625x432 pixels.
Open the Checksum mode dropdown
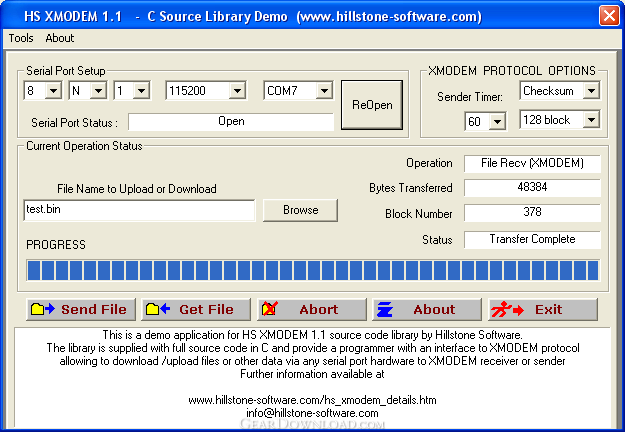[592, 91]
